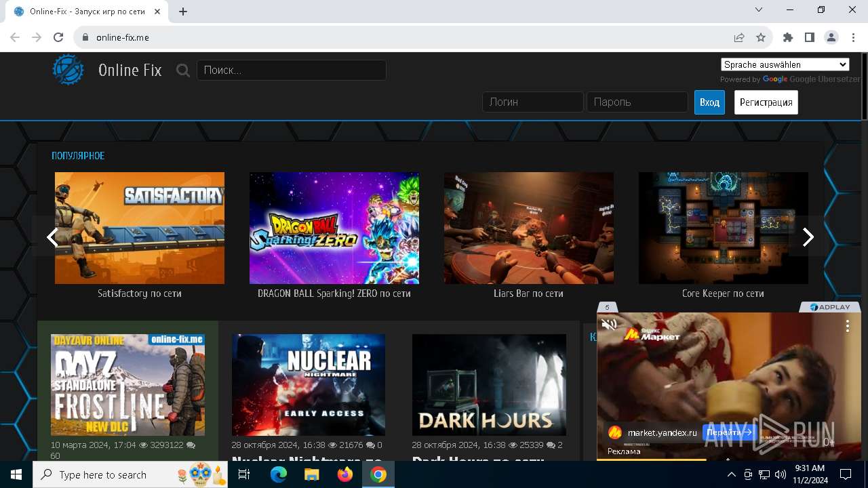This screenshot has height=488, width=868.
Task: Open DRAGON BALL Sparking! ZERO thumbnail
Action: [334, 228]
